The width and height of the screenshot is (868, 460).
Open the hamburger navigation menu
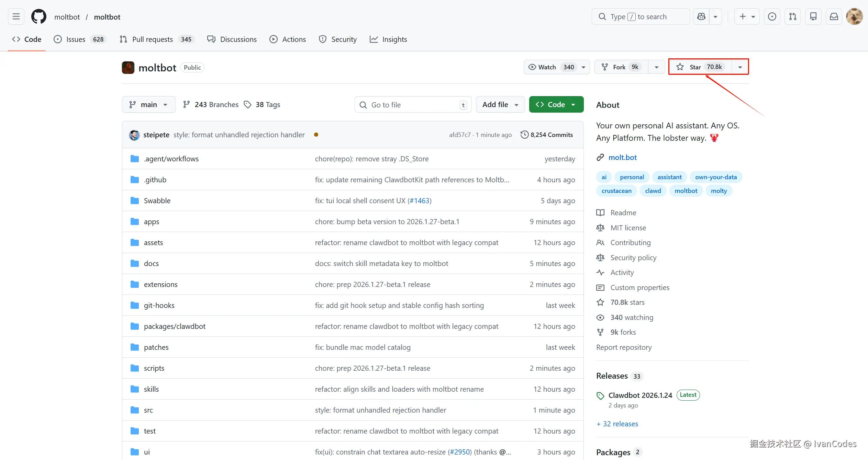click(x=16, y=16)
